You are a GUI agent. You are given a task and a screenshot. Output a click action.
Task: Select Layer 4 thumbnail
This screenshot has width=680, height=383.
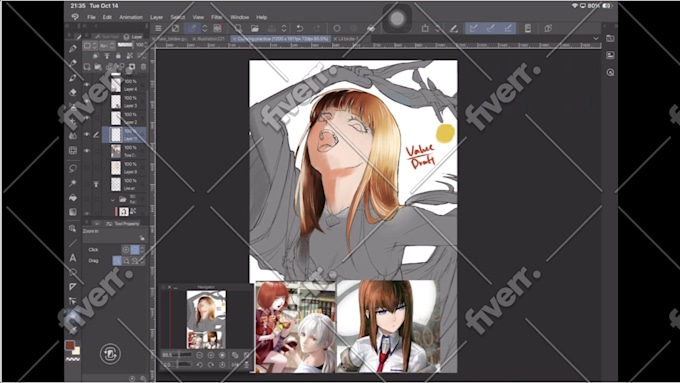coord(116,85)
